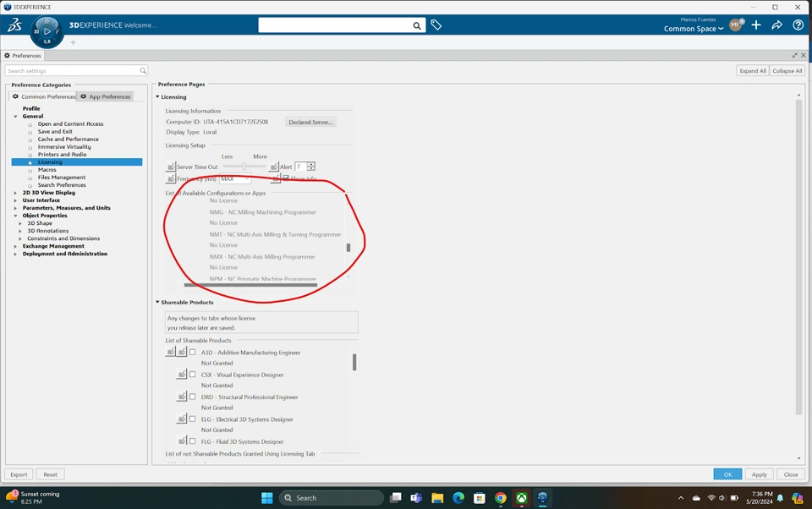This screenshot has height=509, width=812.
Task: Switch to App Preferences tab
Action: tap(106, 96)
